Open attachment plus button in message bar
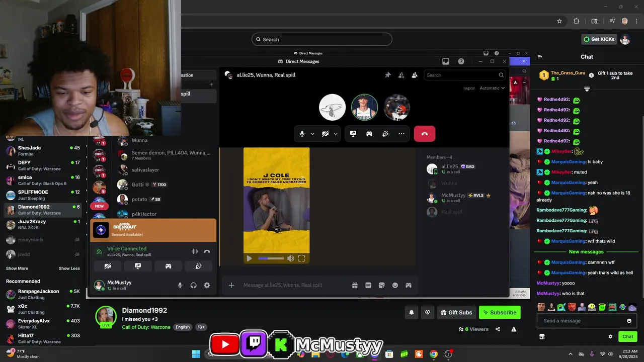The image size is (644, 362). point(231,285)
